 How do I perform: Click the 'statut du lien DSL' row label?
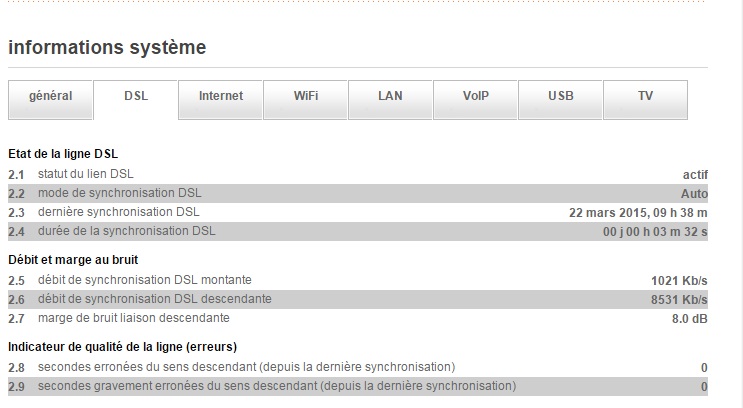click(x=86, y=174)
